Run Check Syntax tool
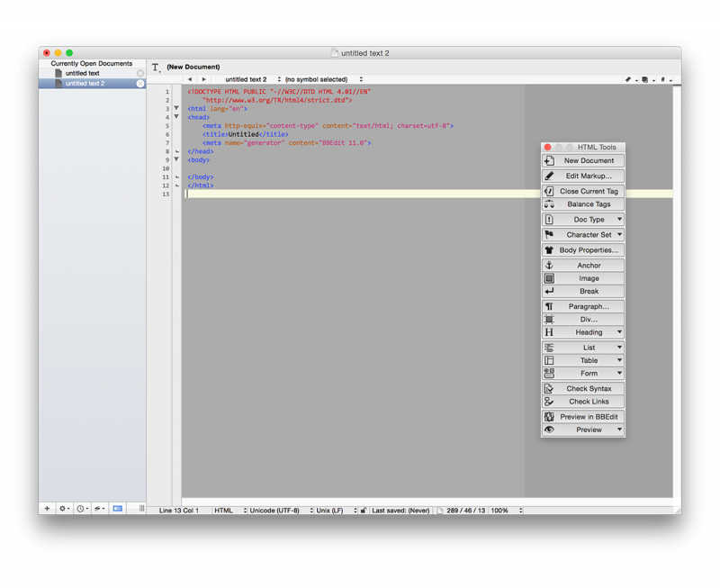 pos(582,389)
